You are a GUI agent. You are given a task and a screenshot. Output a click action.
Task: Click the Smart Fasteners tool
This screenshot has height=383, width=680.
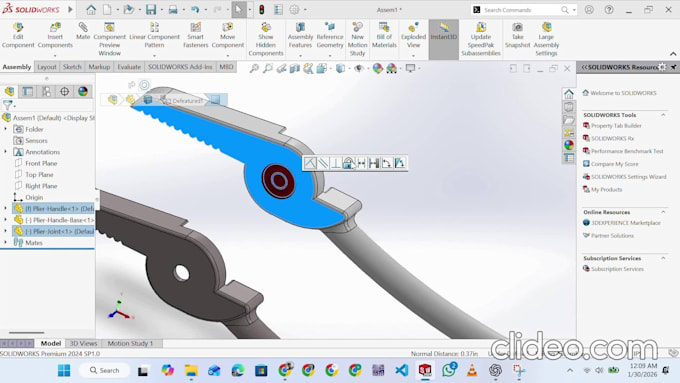click(196, 36)
